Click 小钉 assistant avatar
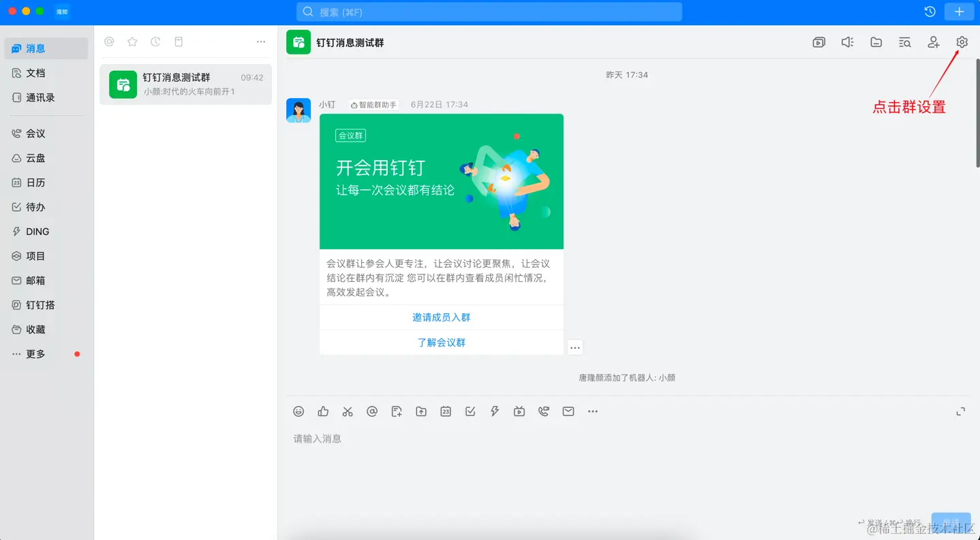Screen dimensions: 980x540 [298, 110]
